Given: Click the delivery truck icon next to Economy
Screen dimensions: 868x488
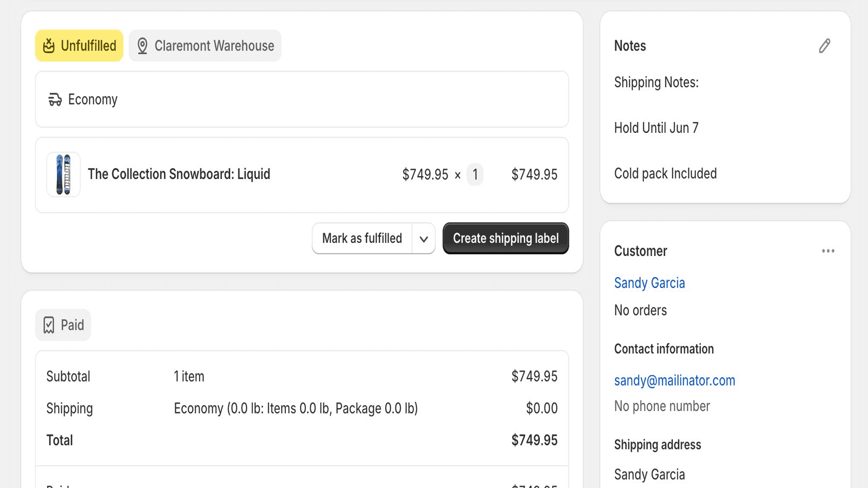Looking at the screenshot, I should point(55,100).
